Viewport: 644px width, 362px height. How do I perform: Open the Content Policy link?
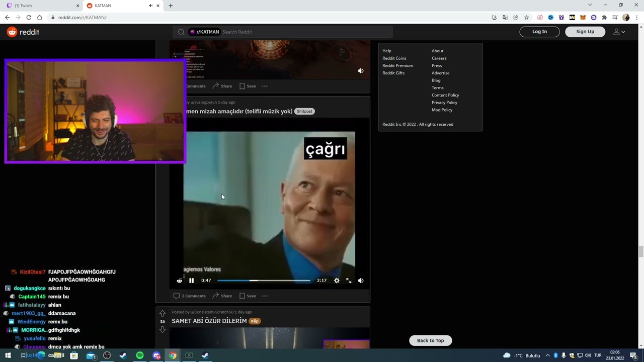445,95
